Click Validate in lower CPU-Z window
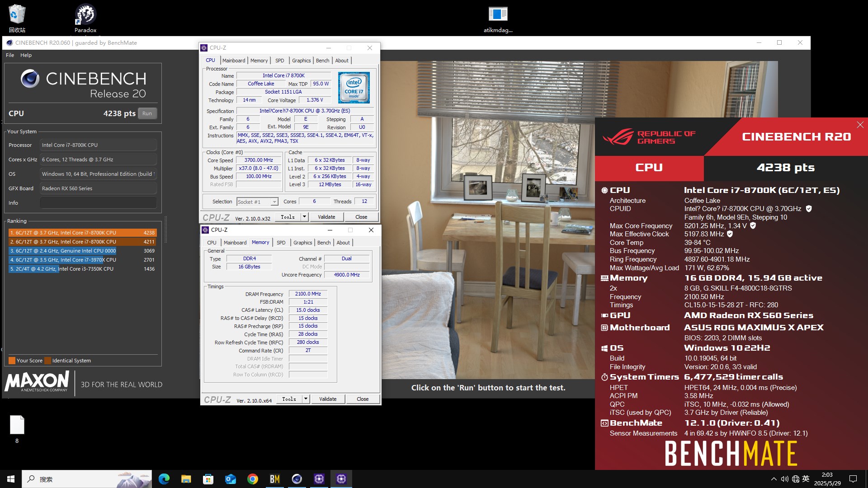The width and height of the screenshot is (868, 488). pyautogui.click(x=328, y=399)
